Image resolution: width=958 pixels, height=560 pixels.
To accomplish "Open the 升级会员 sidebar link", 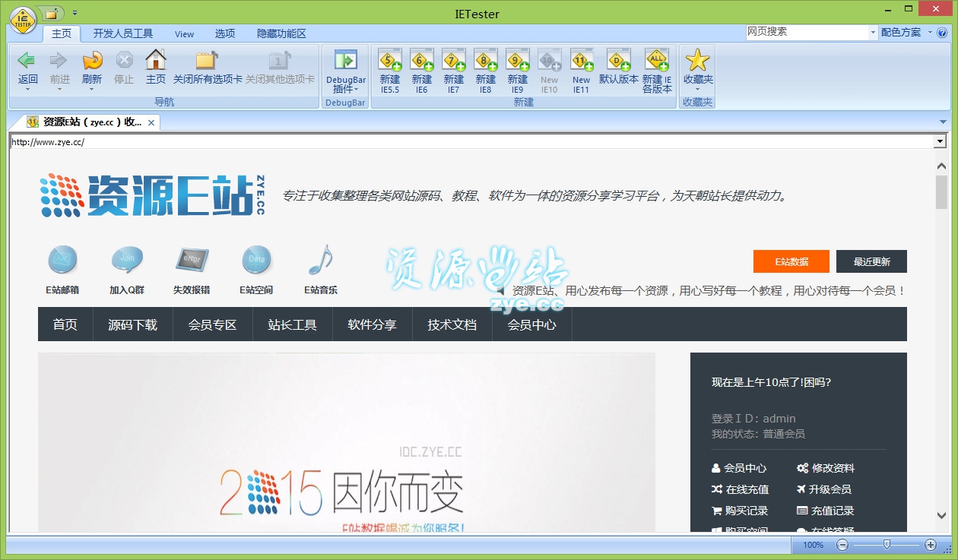I will [823, 489].
